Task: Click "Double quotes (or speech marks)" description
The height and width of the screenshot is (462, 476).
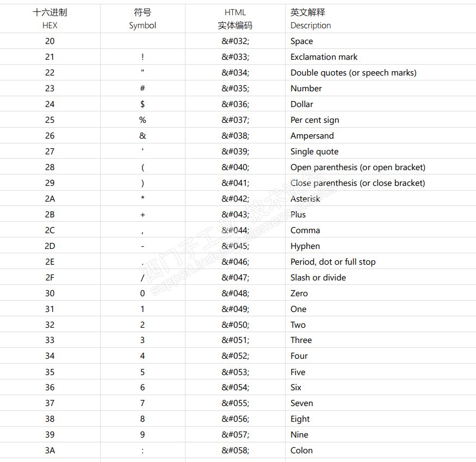Action: (x=353, y=73)
